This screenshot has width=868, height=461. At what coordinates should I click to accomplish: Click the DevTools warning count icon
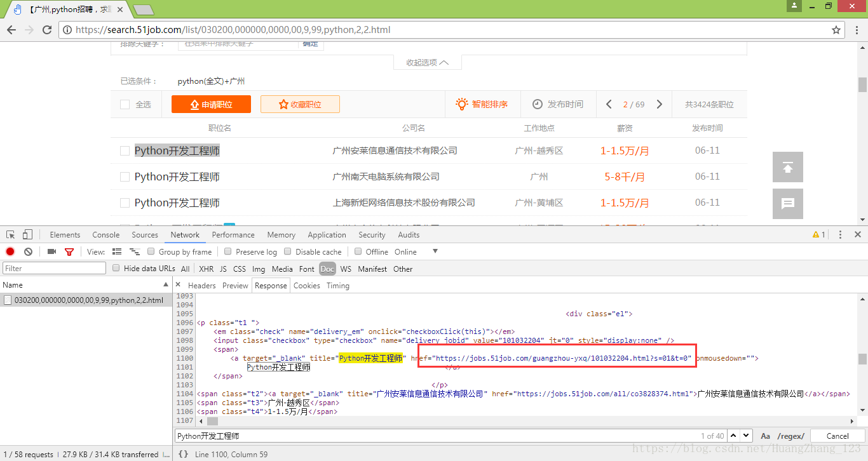click(818, 235)
